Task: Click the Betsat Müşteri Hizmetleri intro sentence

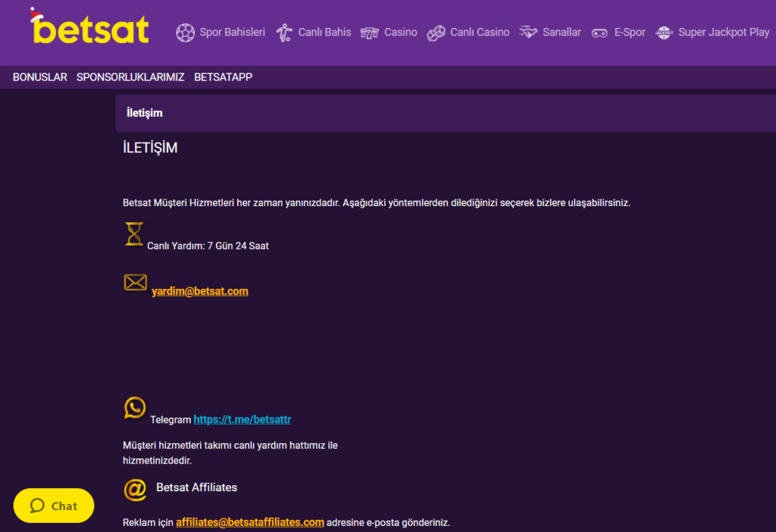Action: [x=377, y=203]
